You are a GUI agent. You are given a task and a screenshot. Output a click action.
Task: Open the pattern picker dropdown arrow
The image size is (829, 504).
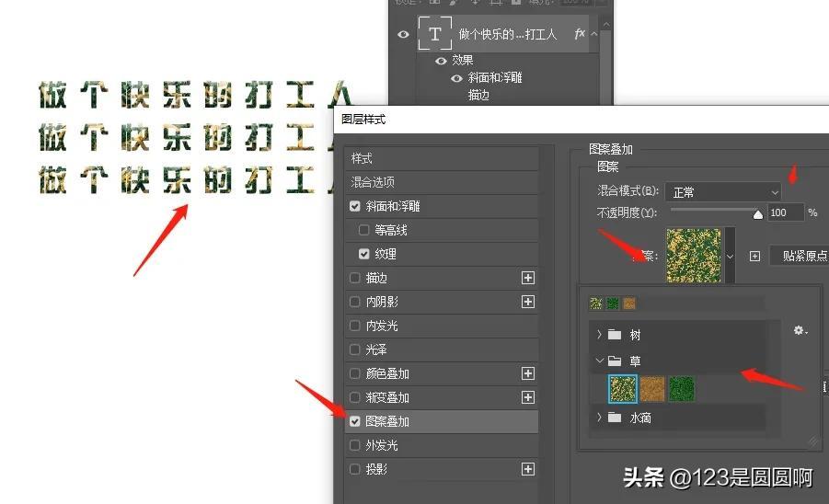730,256
